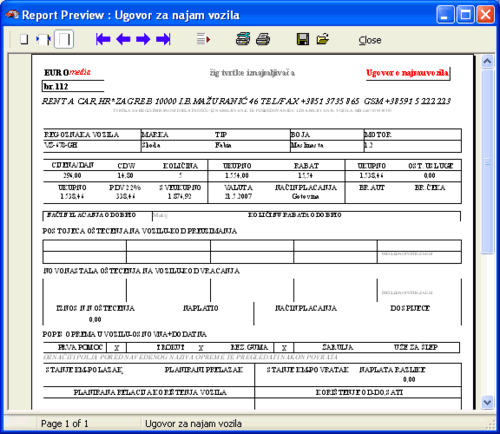Click the 'DOSPIJEĆE' label
Screen dimensions: 500x434
410,308
